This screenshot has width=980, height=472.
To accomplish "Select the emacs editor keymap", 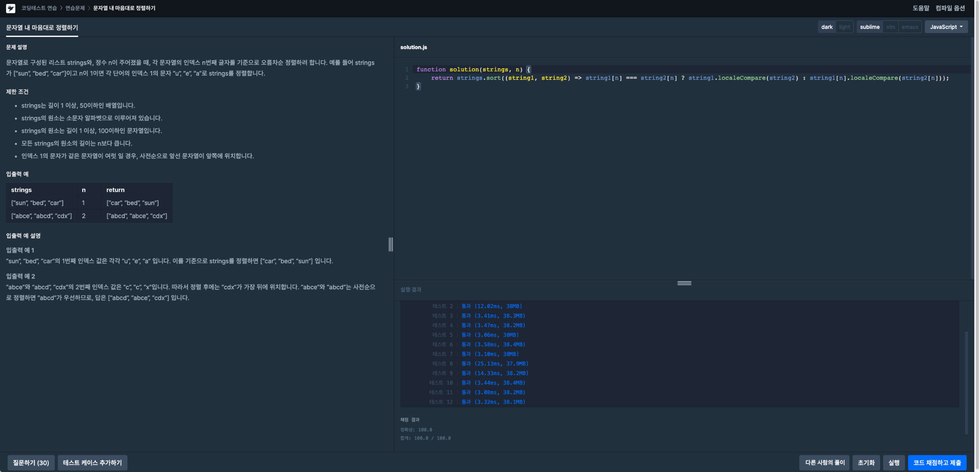I will pyautogui.click(x=909, y=27).
